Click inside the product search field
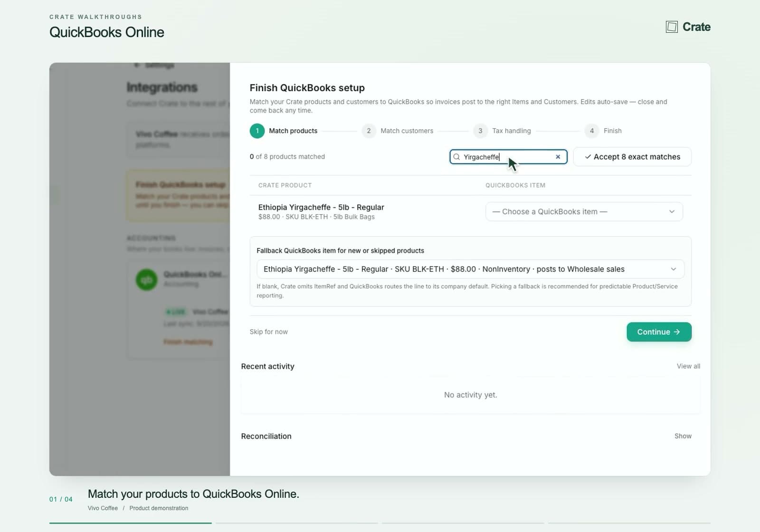The width and height of the screenshot is (760, 532). [508, 157]
